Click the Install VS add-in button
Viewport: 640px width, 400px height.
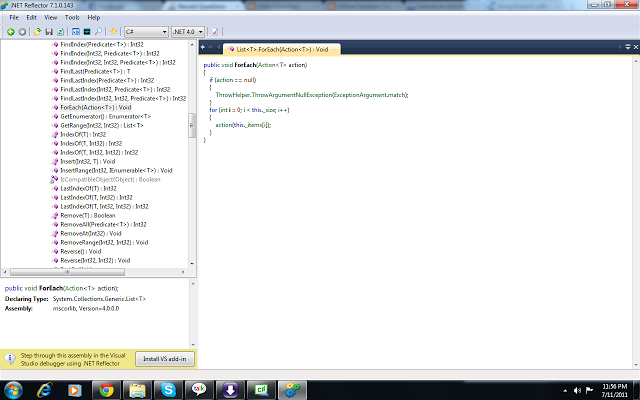pyautogui.click(x=164, y=359)
